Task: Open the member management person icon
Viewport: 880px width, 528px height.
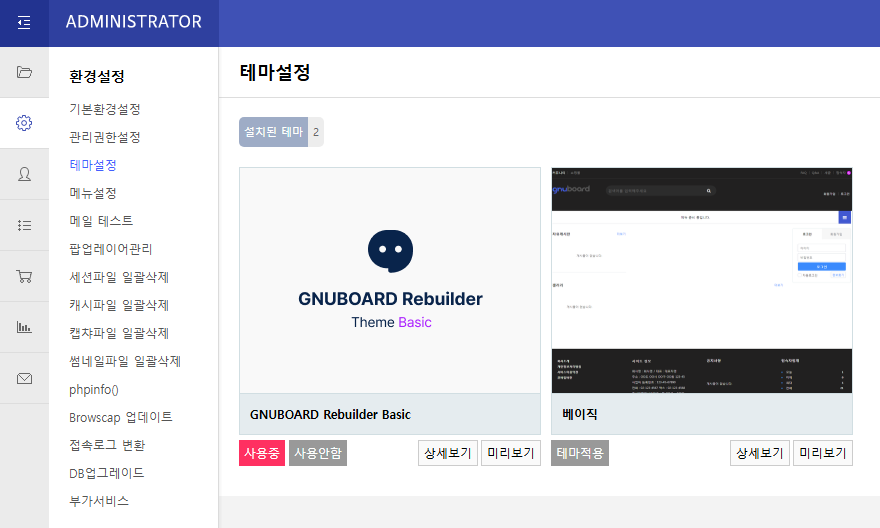Action: coord(24,174)
